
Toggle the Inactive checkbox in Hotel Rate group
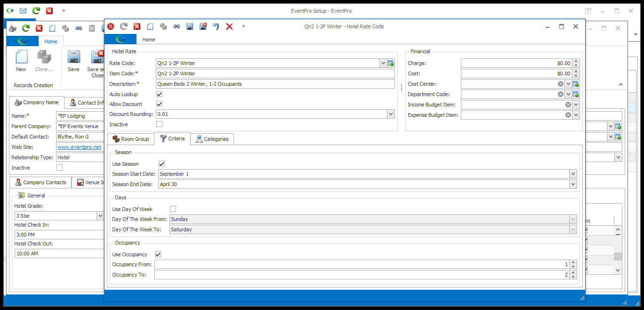pyautogui.click(x=160, y=124)
